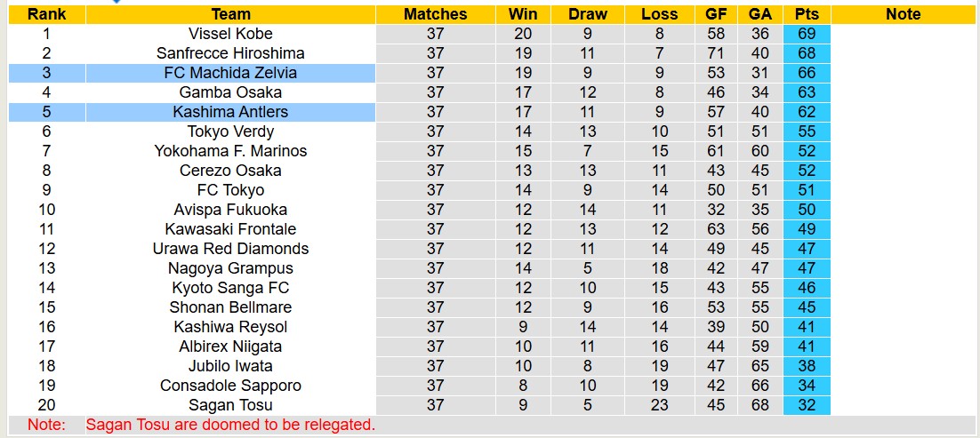Click the Note column header

[x=904, y=14]
